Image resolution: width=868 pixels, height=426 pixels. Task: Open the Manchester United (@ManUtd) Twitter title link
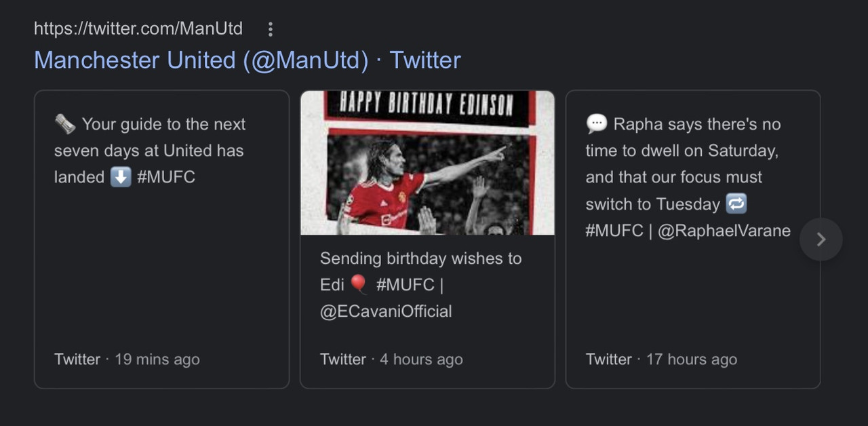pyautogui.click(x=247, y=60)
